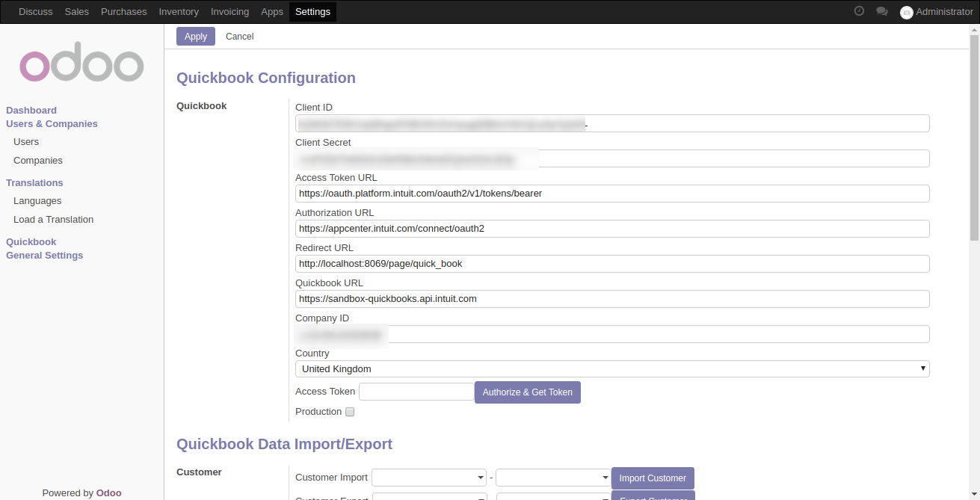Image resolution: width=980 pixels, height=500 pixels.
Task: Enable the Production checkbox
Action: tap(350, 412)
